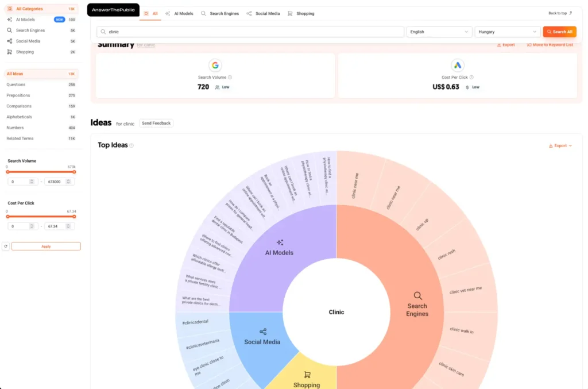Click the AI Models sparkle icon in the wheel
The height and width of the screenshot is (389, 588).
point(280,242)
